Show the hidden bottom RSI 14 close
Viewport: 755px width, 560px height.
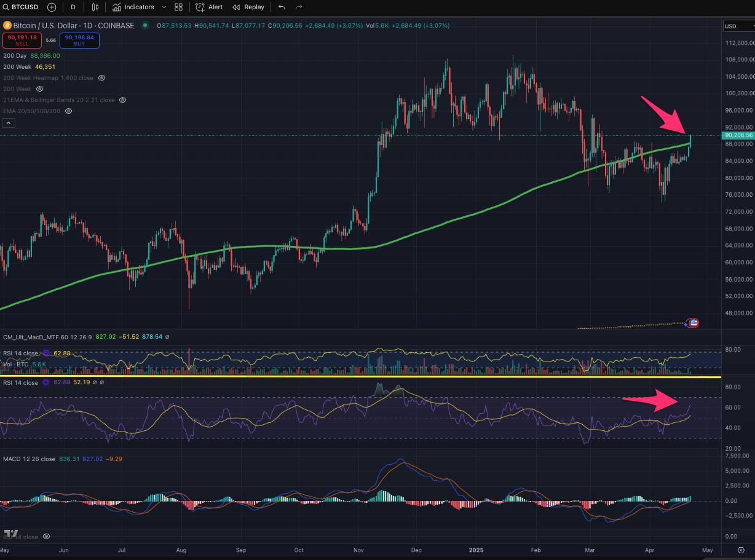coord(46,537)
